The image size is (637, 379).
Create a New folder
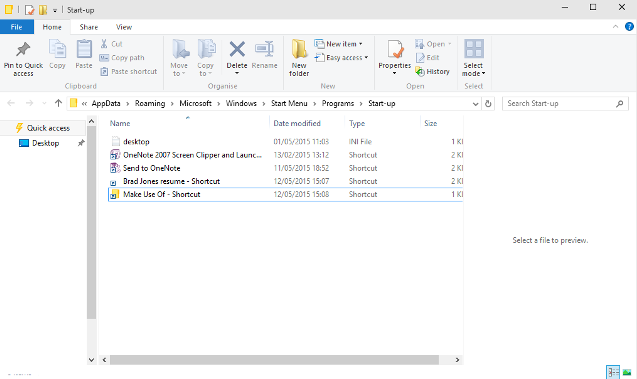tap(299, 58)
